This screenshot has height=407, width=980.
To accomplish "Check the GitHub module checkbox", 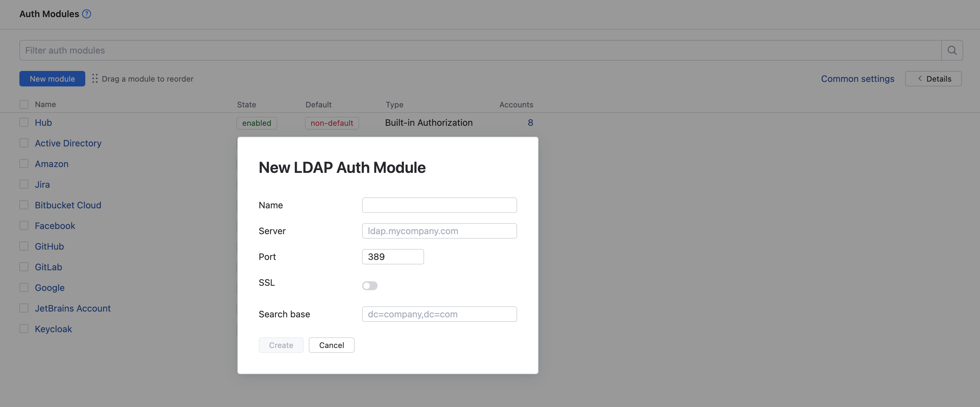I will click(x=24, y=246).
